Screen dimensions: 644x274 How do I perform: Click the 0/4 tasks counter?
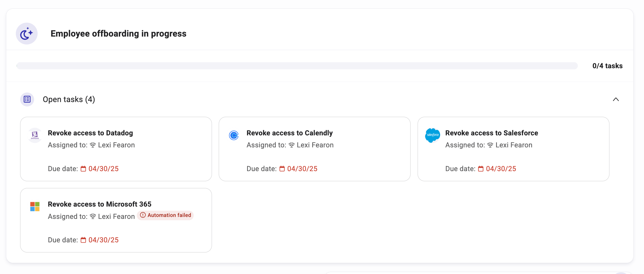click(607, 66)
